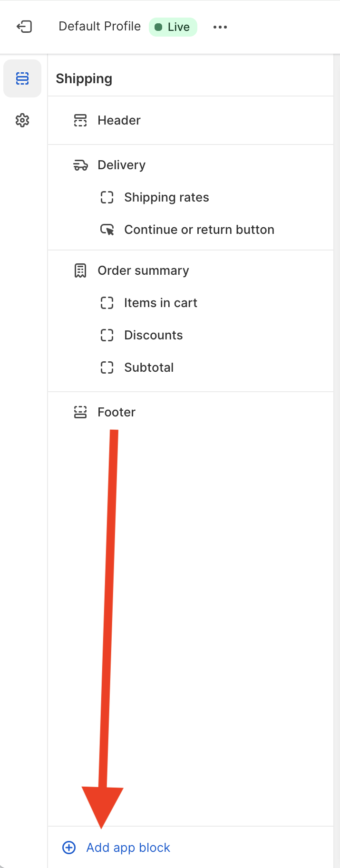The image size is (340, 868).
Task: Open the Header section
Action: (190, 120)
